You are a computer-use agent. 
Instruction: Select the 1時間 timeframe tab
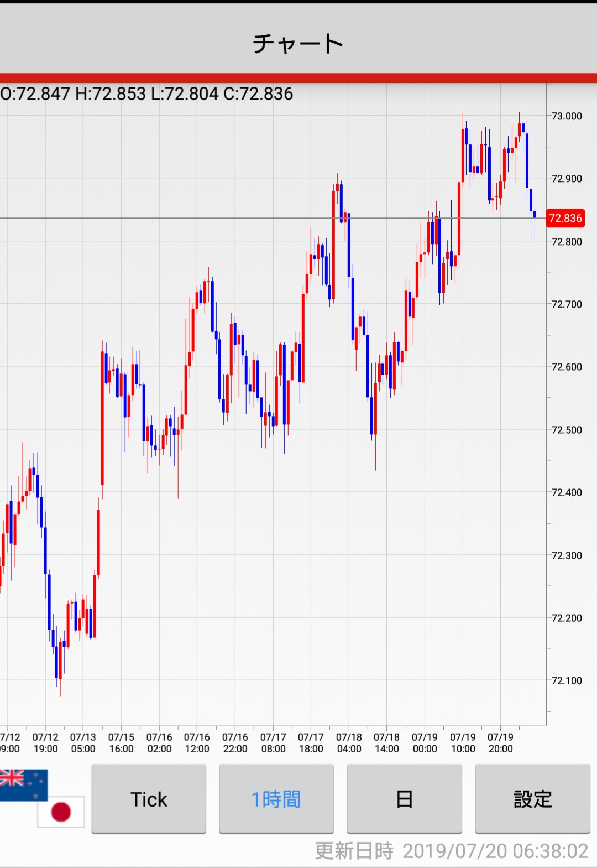point(276,799)
